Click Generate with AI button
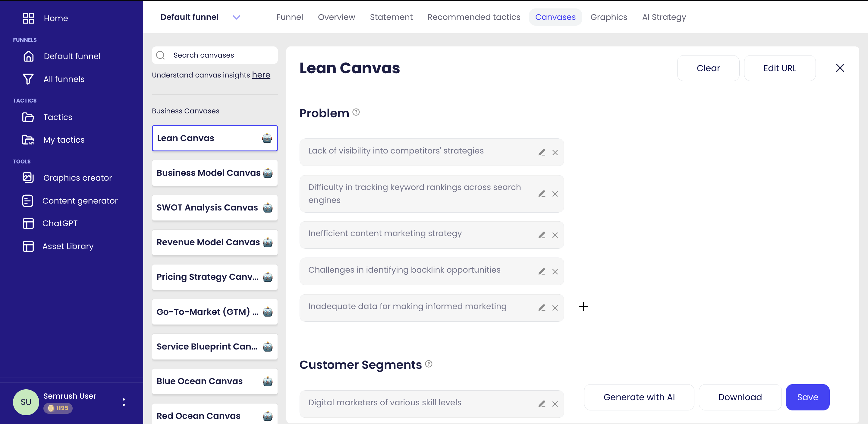 pos(639,397)
